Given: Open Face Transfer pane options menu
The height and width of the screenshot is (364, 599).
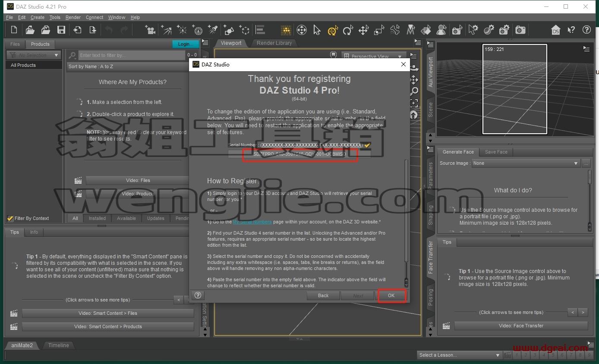Looking at the screenshot, I should coord(430,150).
